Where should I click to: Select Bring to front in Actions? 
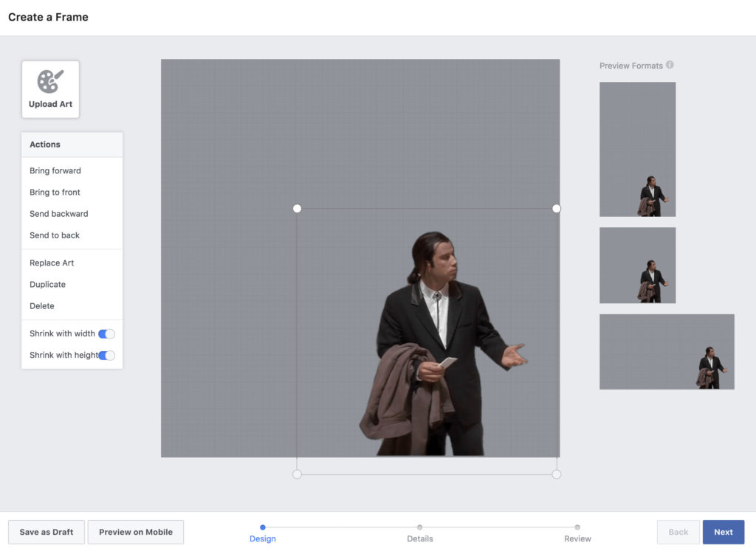54,192
